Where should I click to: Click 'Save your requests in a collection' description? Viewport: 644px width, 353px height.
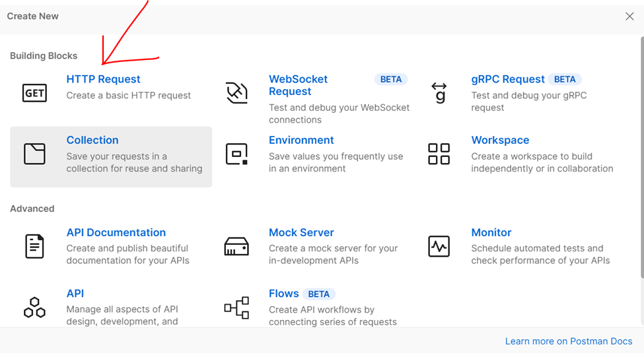134,162
